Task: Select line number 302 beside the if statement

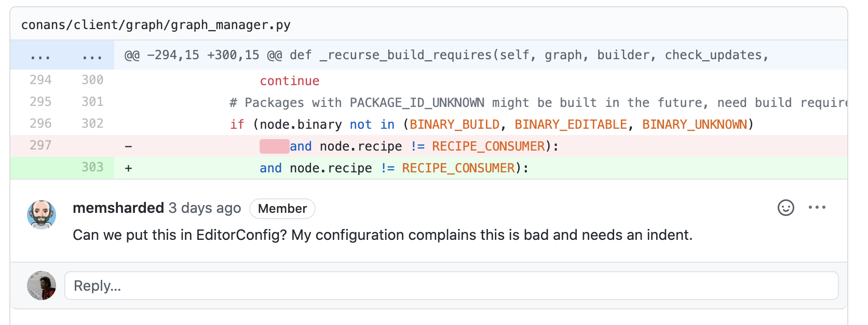Action: (92, 124)
